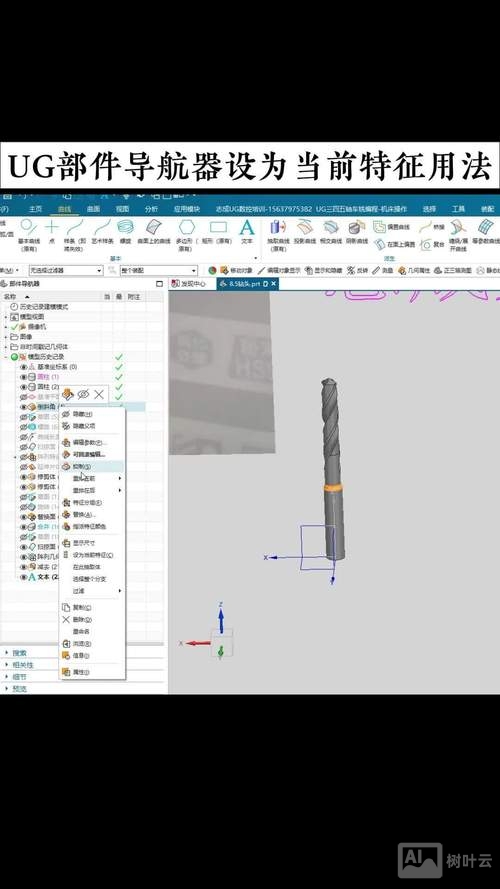The image size is (500, 889).
Task: Expand the 图像 folder node
Action: [6, 337]
